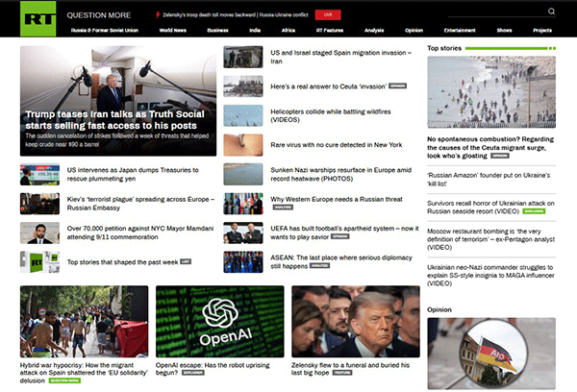Open Here's a real answer to Ceuta 'invasion'
Screen dimensions: 577x392
[x=328, y=86]
